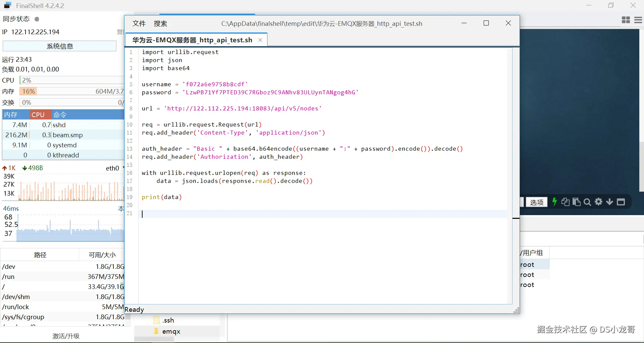Image resolution: width=644 pixels, height=343 pixels.
Task: Click the /sys/fs/cgroup disk path row
Action: pyautogui.click(x=63, y=317)
